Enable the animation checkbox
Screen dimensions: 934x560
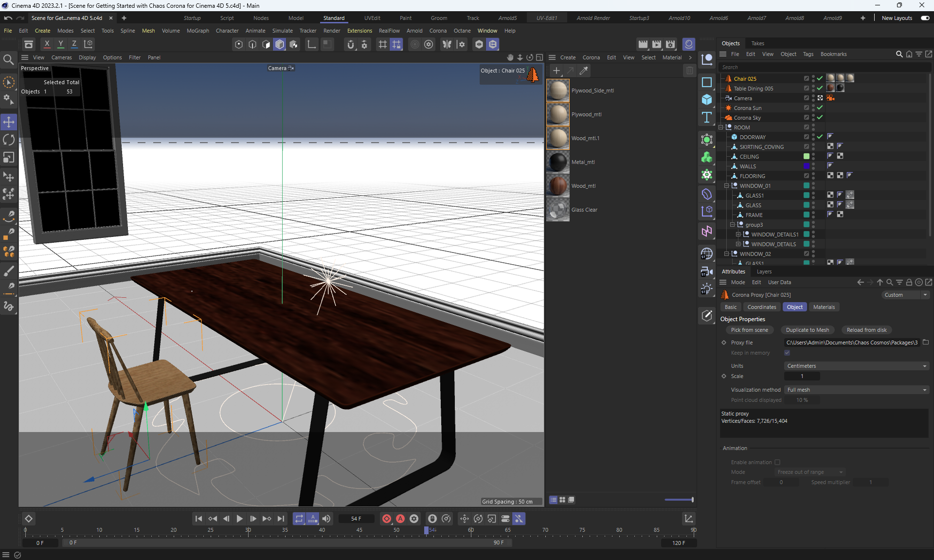click(x=777, y=462)
